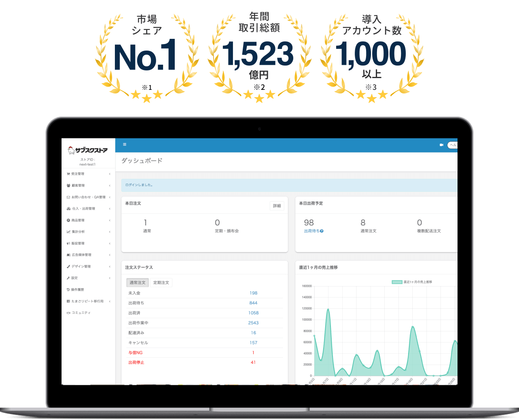
Task: Open the 配達済み count 16
Action: [x=253, y=333]
